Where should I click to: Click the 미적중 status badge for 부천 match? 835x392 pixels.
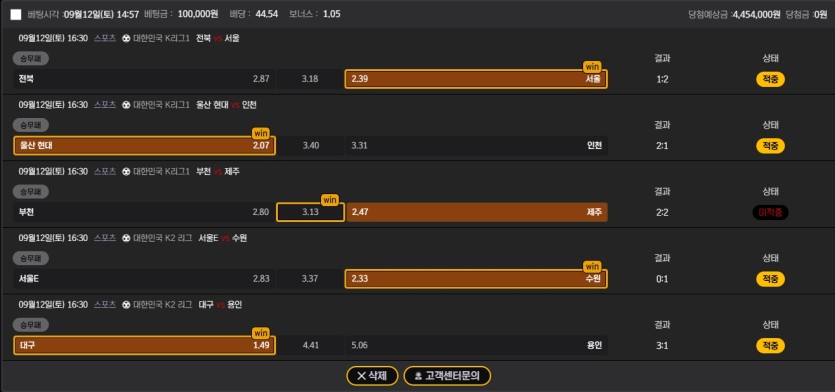770,213
